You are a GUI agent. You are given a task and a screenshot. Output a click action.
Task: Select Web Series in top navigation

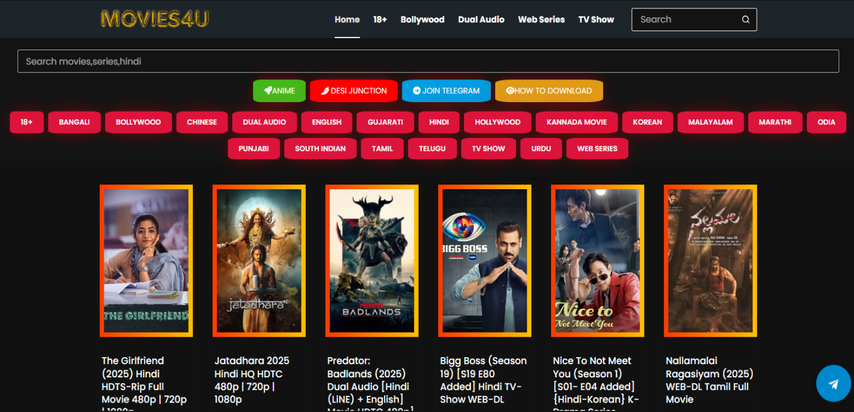pos(541,20)
